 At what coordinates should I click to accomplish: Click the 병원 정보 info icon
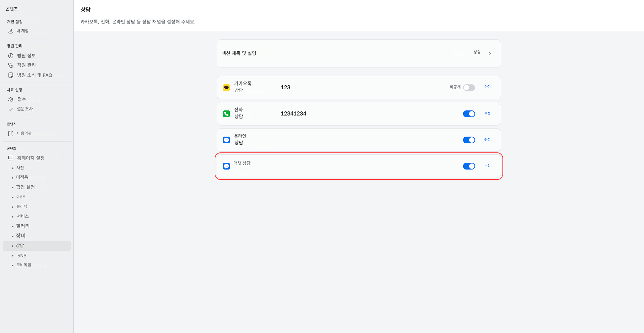[x=11, y=56]
